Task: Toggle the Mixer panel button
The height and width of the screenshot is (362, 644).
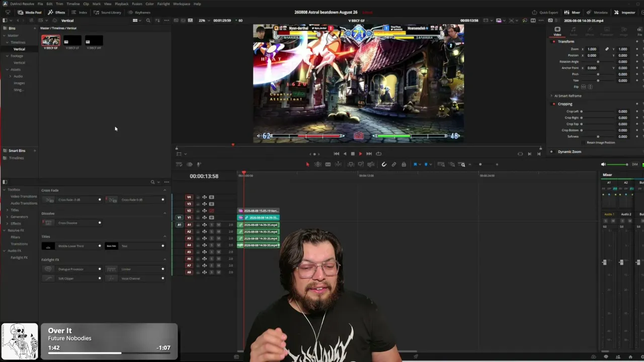Action: (572, 12)
